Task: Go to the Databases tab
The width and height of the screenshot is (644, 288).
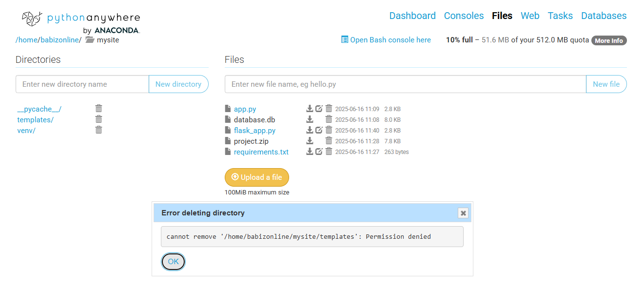Action: [x=604, y=16]
